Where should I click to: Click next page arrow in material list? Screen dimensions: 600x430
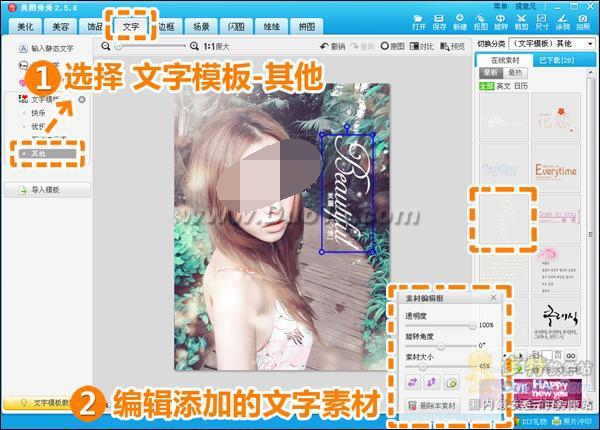[x=520, y=356]
